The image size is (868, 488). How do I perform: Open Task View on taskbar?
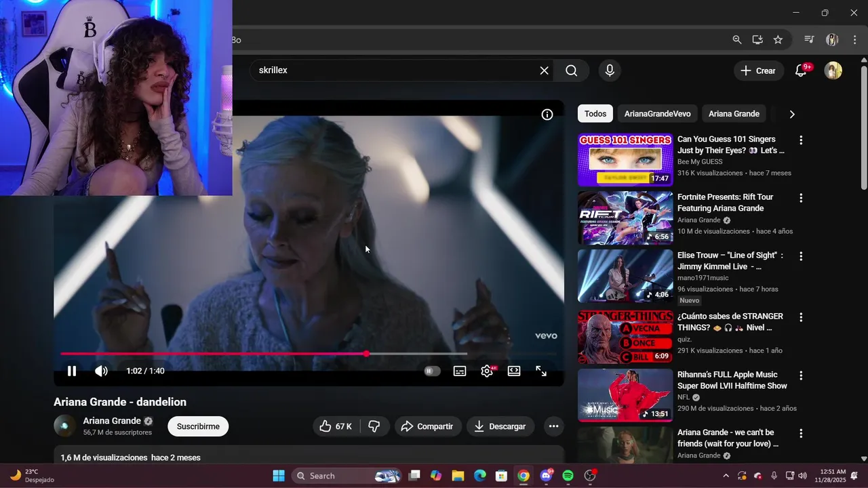click(x=414, y=476)
